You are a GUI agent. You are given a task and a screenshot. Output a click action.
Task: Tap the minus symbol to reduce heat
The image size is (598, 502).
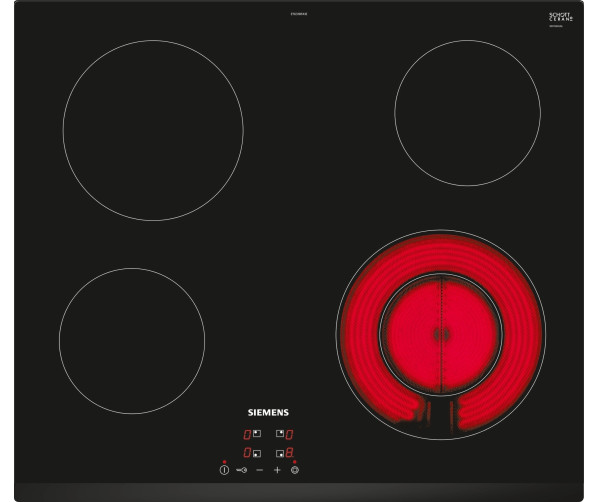pyautogui.click(x=260, y=470)
